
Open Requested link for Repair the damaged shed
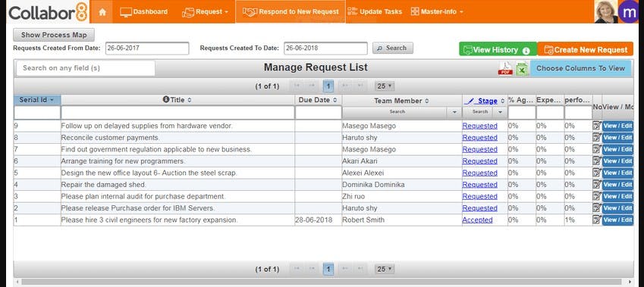479,185
